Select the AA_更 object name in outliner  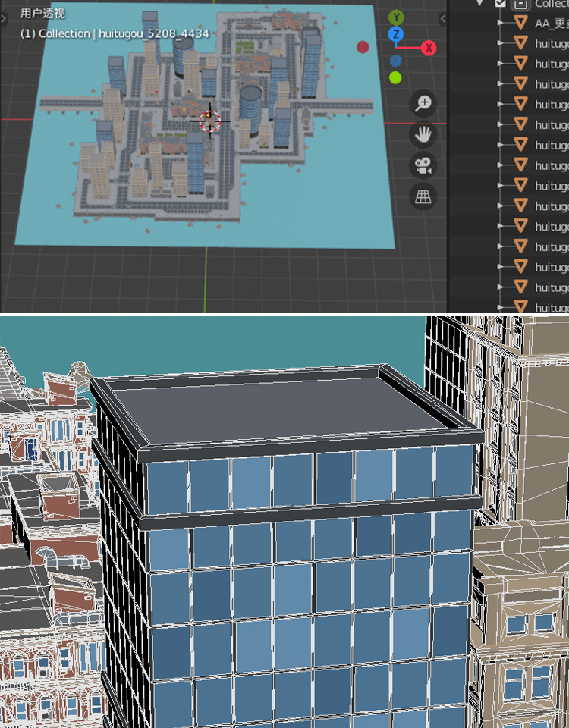click(x=552, y=24)
